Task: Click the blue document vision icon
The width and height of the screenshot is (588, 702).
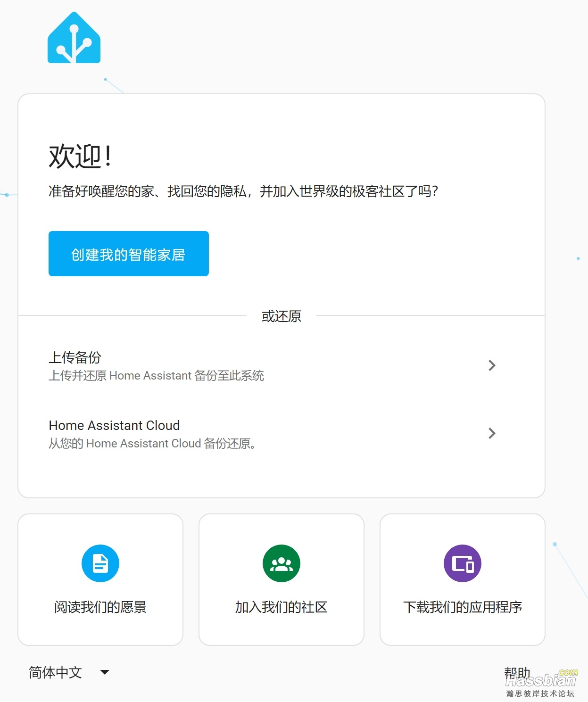Action: click(x=100, y=563)
